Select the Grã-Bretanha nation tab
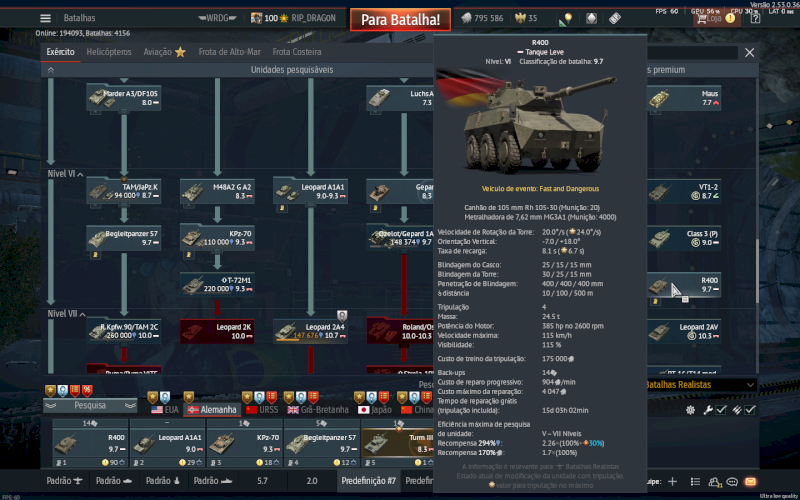800x500 pixels. pyautogui.click(x=318, y=410)
